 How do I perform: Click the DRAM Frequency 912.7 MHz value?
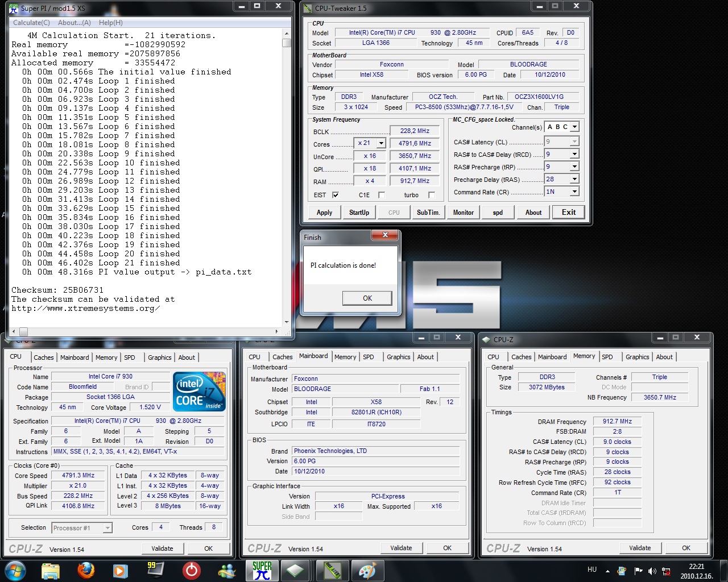tap(618, 422)
